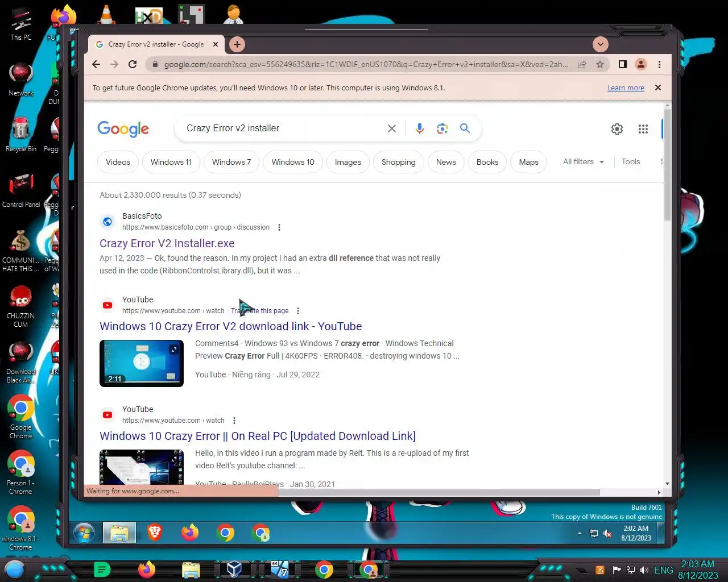Open File Explorer on inner taskbar
Screen dimensions: 728x582
(119, 533)
